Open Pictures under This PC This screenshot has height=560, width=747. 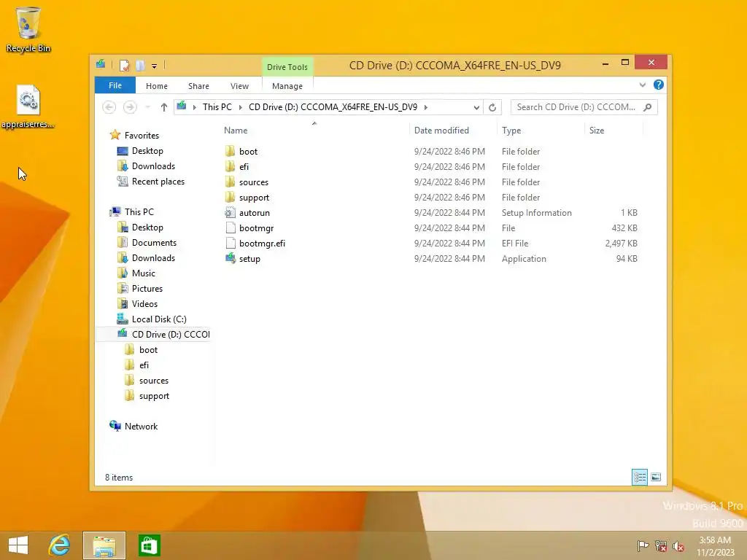coord(147,289)
